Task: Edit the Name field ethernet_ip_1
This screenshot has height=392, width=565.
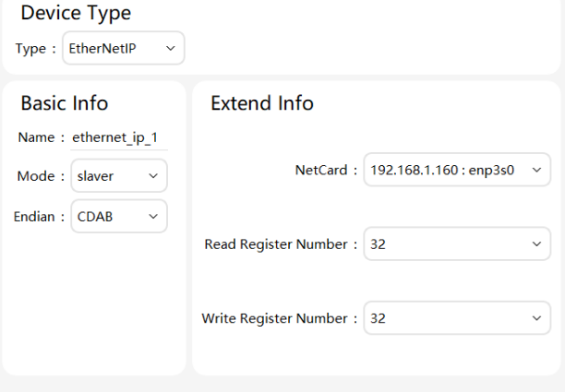Action: (119, 137)
